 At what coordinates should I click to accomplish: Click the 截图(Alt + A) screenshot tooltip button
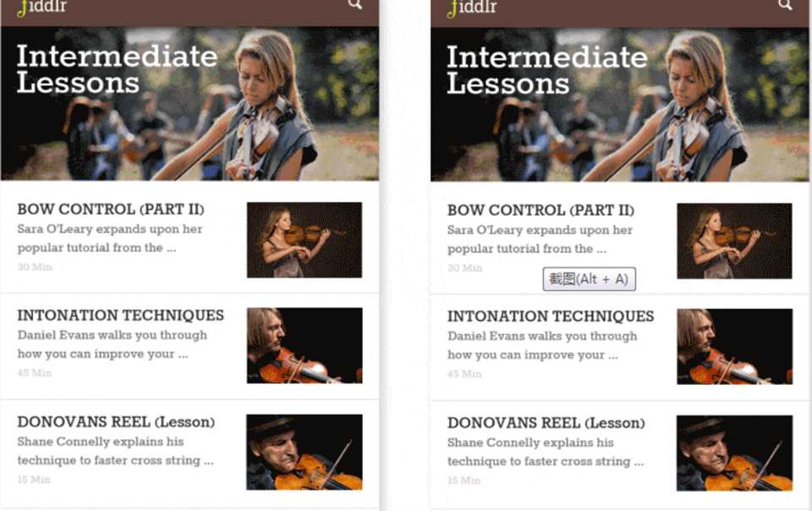tap(590, 279)
